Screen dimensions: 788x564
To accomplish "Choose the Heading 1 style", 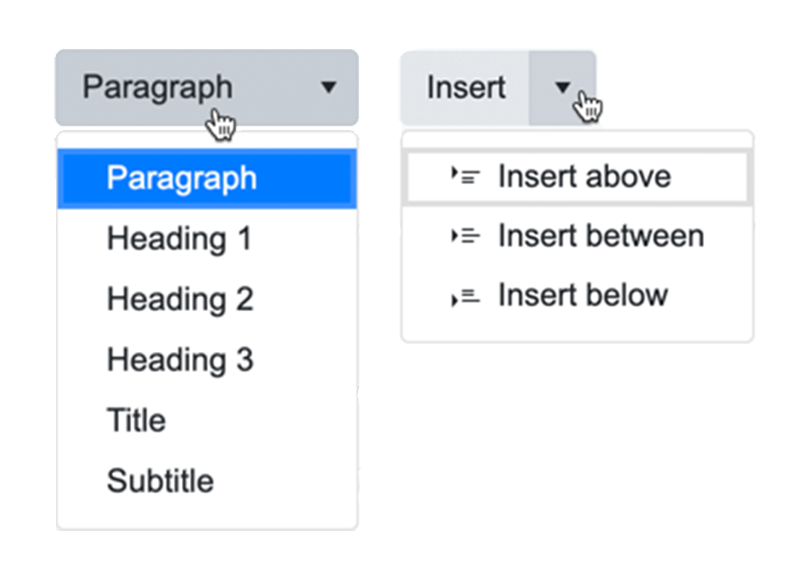I will 179,239.
